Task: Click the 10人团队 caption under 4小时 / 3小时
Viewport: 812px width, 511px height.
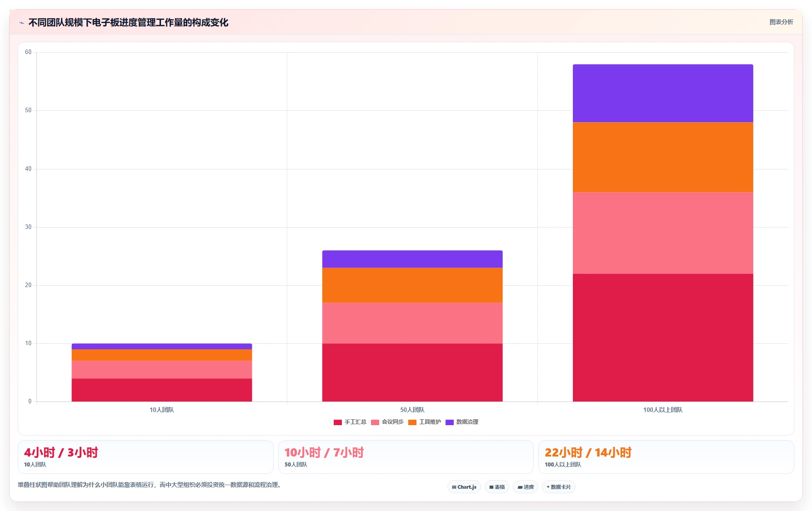Action: 35,465
